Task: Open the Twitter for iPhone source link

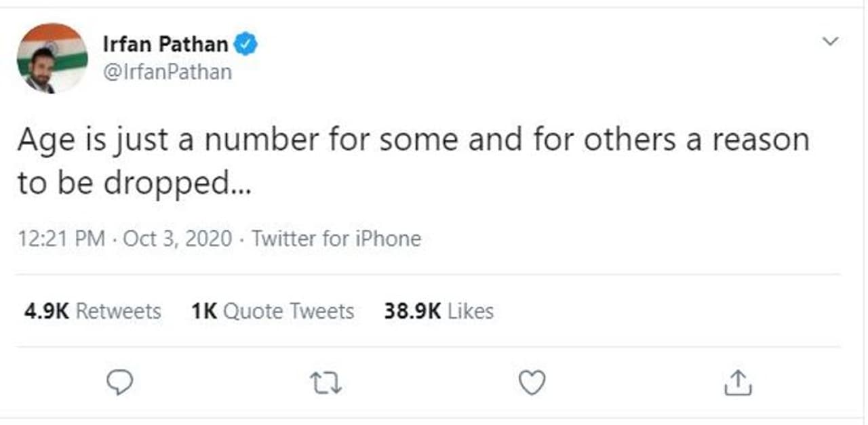Action: click(336, 239)
